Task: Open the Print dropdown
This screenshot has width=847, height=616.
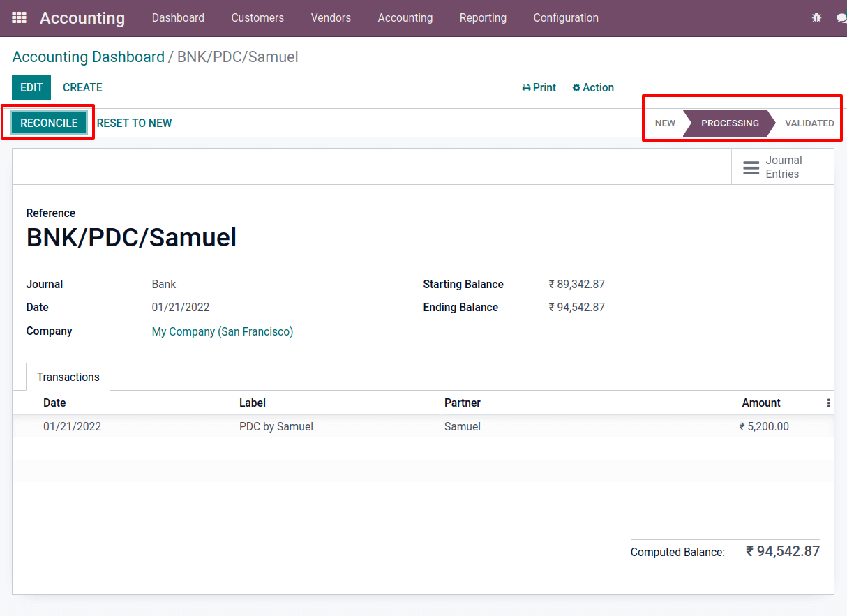Action: 539,88
